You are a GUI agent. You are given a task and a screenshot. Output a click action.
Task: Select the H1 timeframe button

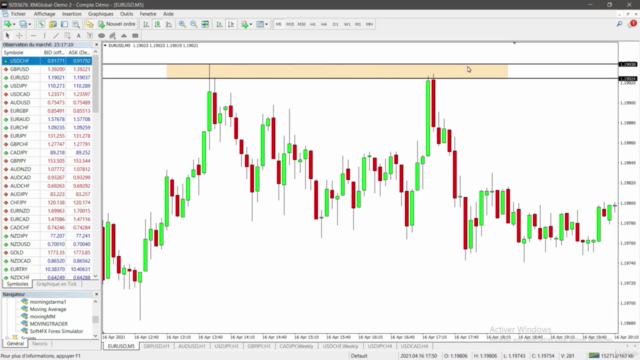(313, 24)
